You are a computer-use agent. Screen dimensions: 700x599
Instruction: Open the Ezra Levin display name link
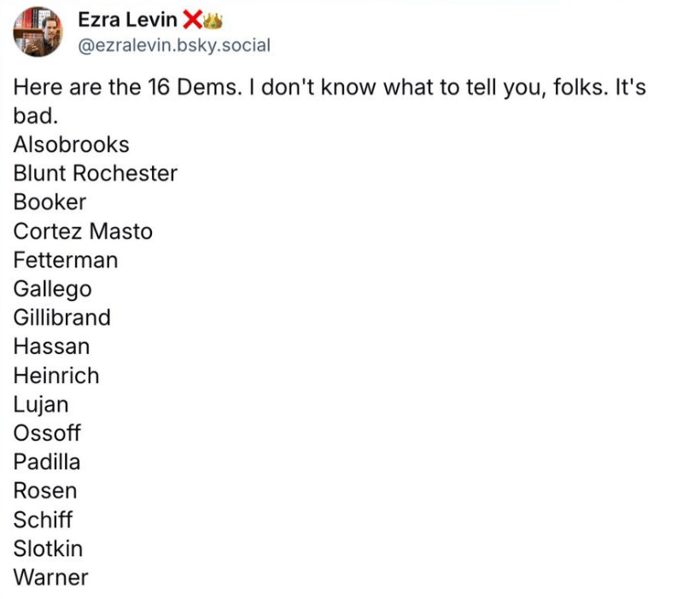127,20
